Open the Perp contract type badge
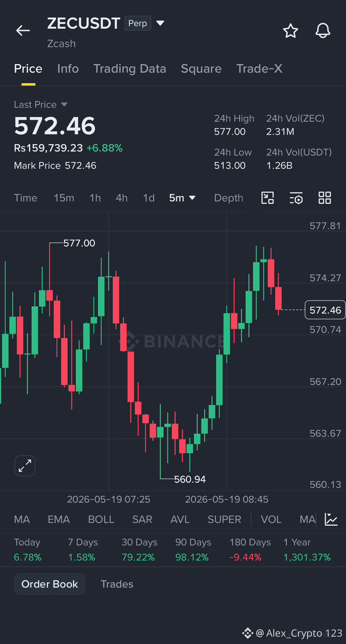 137,23
